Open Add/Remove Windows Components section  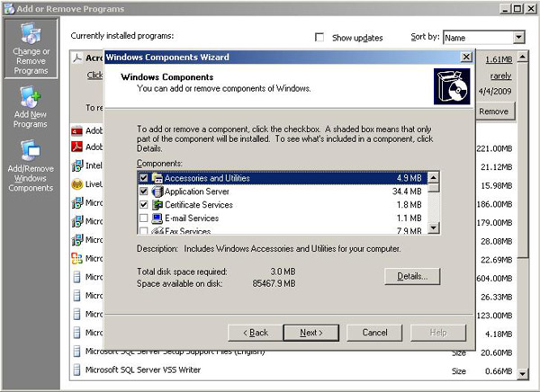click(x=31, y=166)
